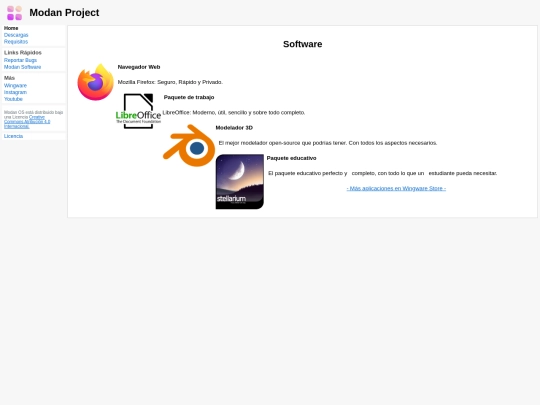Open the Home sidebar item
Screen dimensions: 540x405
tap(11, 28)
